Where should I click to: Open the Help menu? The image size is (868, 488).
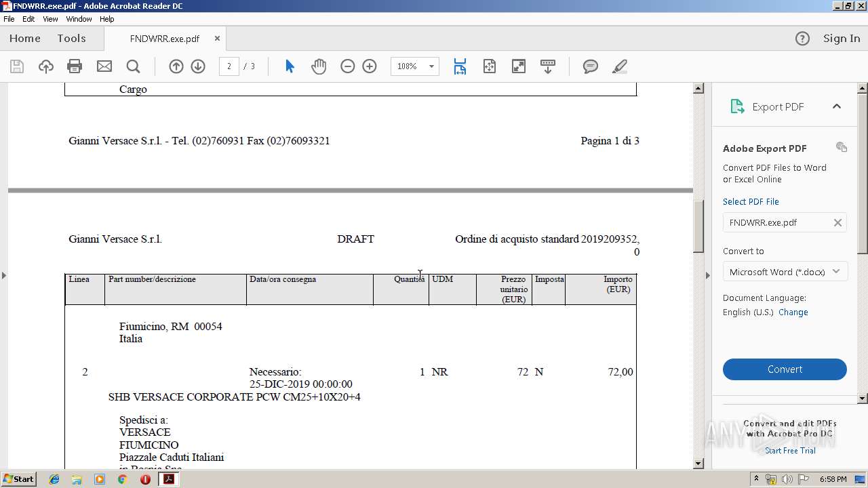click(x=106, y=19)
